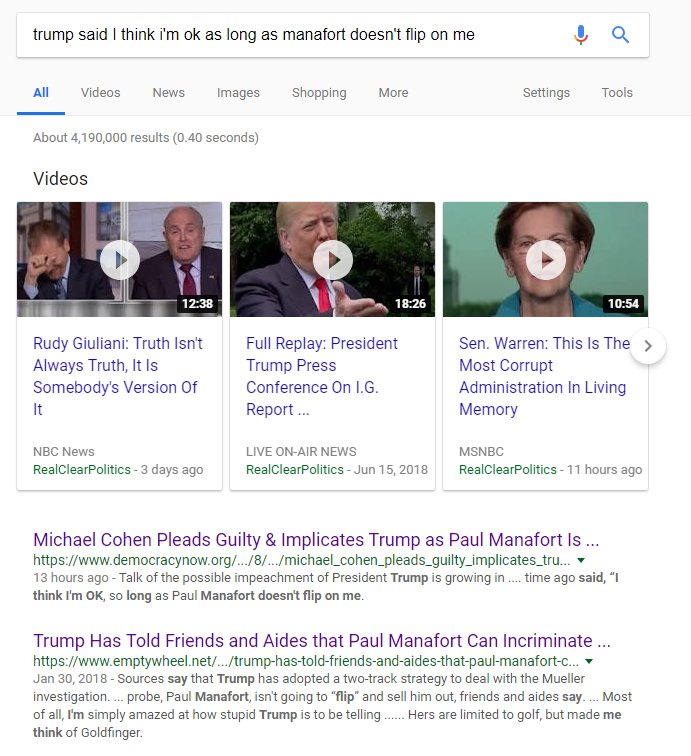Open 'Full Replay: President Trump Press Conference' link
This screenshot has width=691, height=756.
(322, 376)
